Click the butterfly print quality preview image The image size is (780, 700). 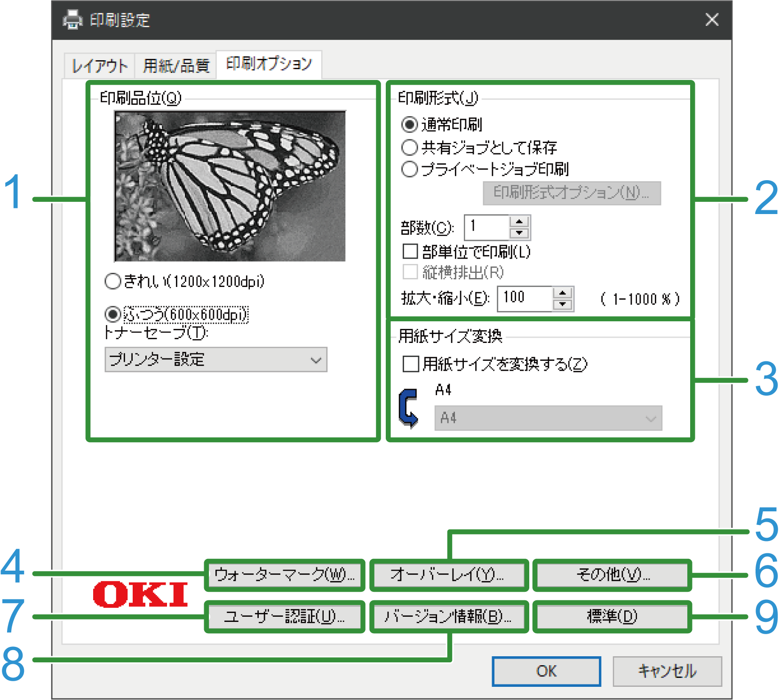230,186
